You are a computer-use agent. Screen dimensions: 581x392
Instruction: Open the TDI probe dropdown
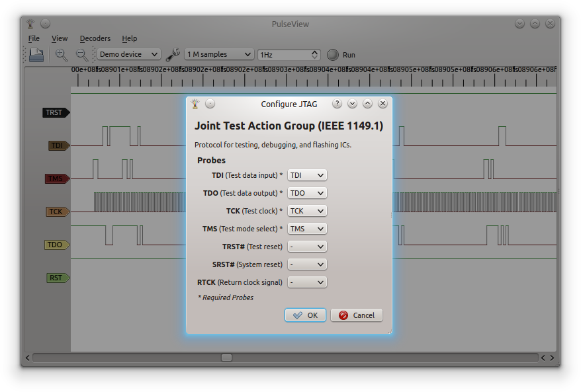click(x=307, y=175)
